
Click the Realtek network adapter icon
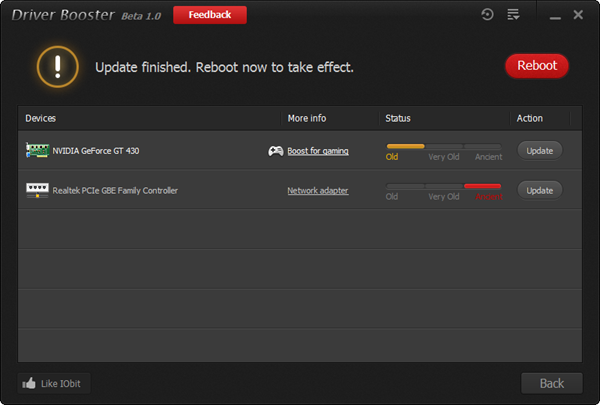tap(37, 190)
